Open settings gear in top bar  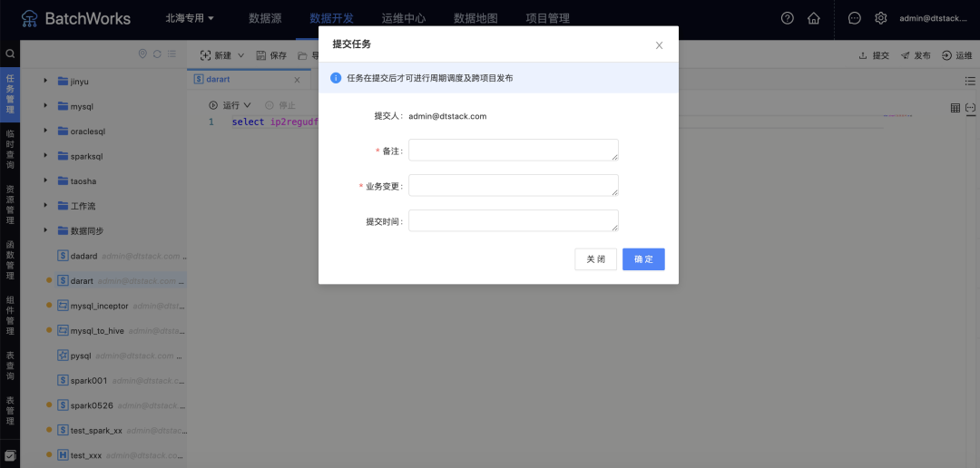880,18
